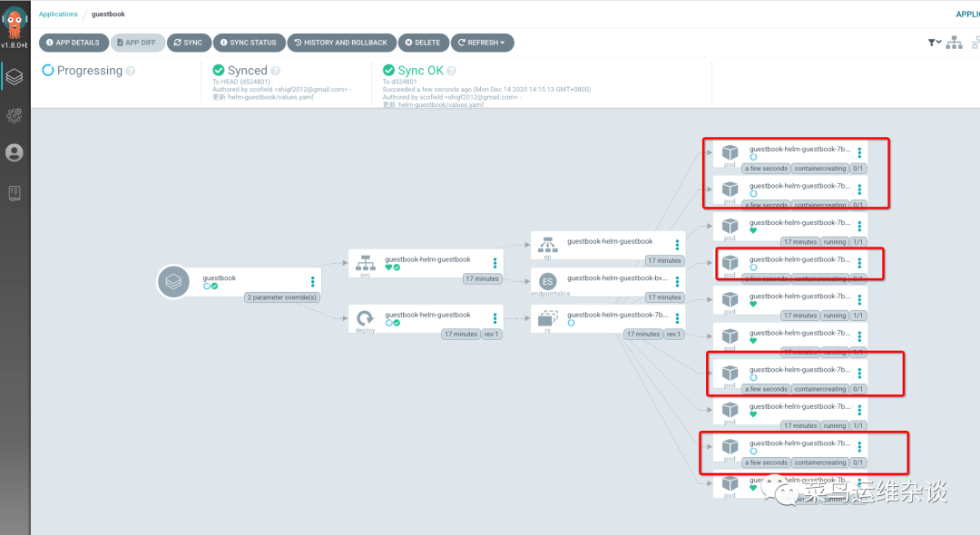
Task: Open User Info icon in sidebar
Action: 15,153
